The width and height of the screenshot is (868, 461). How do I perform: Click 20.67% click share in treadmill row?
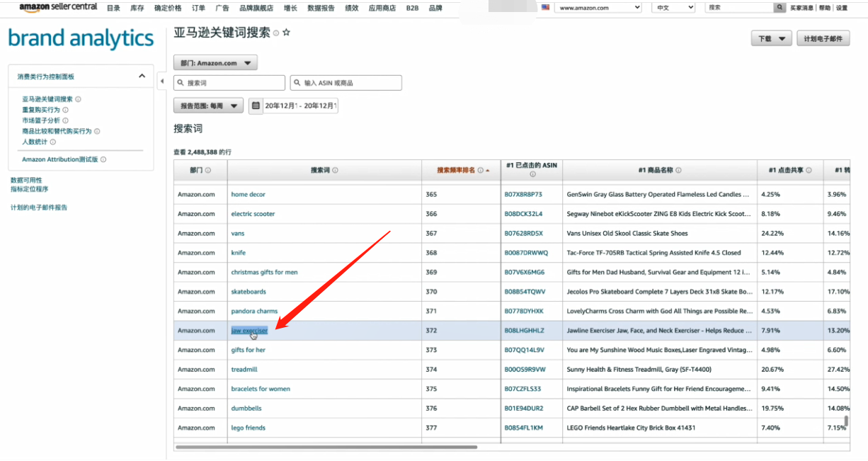[772, 370]
